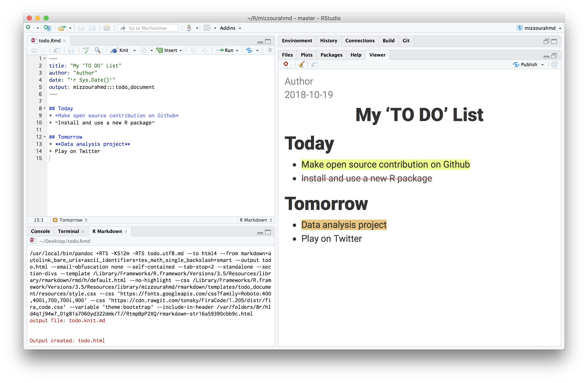Click the clear viewer broom icon
This screenshot has width=588, height=383.
click(301, 65)
